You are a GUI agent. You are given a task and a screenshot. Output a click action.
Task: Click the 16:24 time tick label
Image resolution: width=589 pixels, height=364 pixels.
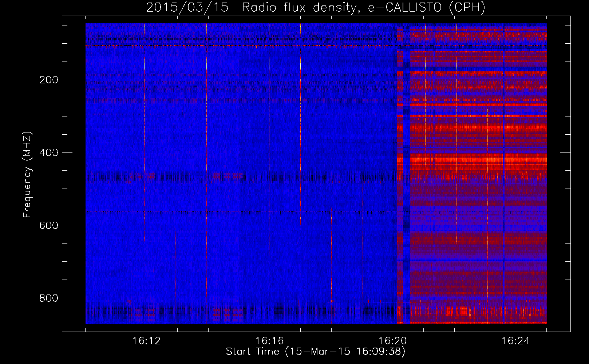click(x=515, y=341)
